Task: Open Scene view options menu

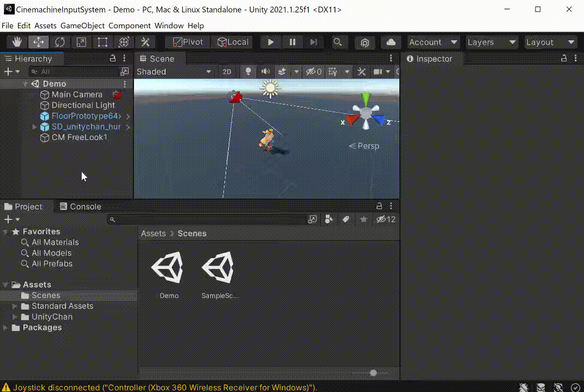Action: (391, 58)
